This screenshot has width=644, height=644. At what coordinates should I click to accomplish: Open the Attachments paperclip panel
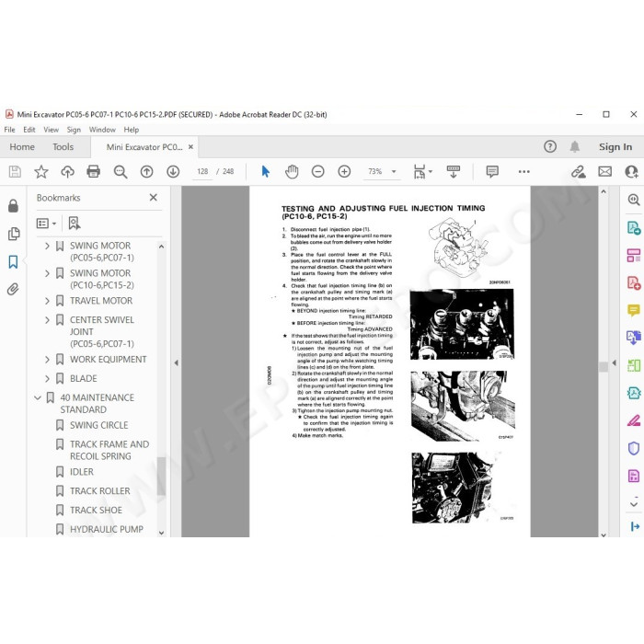13,289
